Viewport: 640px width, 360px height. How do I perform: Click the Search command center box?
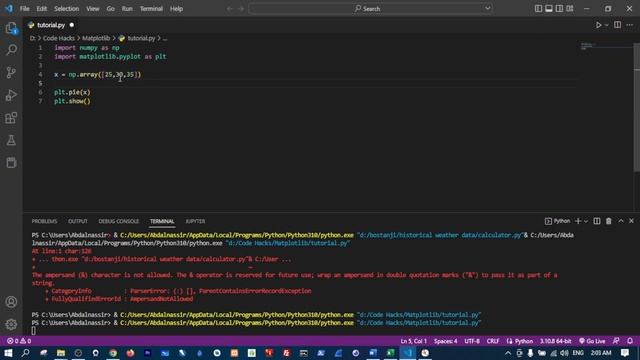(370, 9)
